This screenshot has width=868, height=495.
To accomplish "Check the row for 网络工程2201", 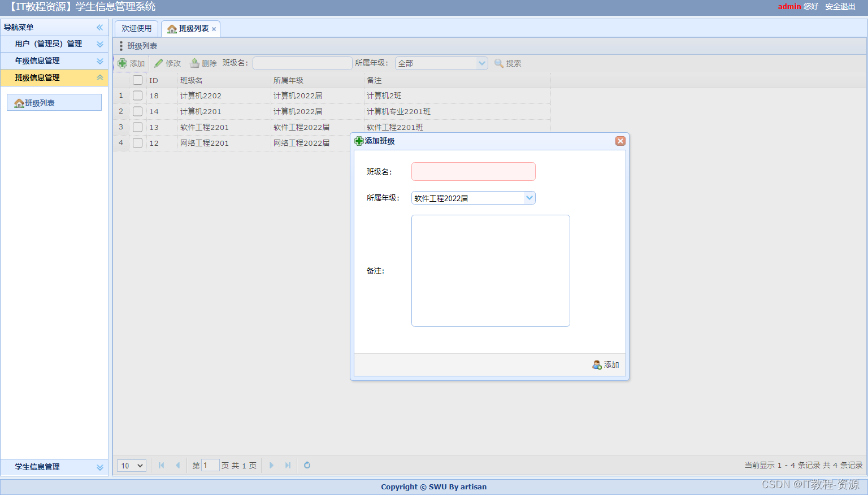I will pyautogui.click(x=137, y=143).
